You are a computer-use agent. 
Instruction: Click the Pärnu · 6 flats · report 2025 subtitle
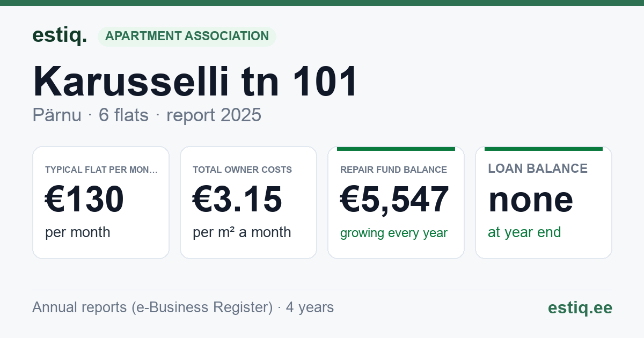(147, 115)
